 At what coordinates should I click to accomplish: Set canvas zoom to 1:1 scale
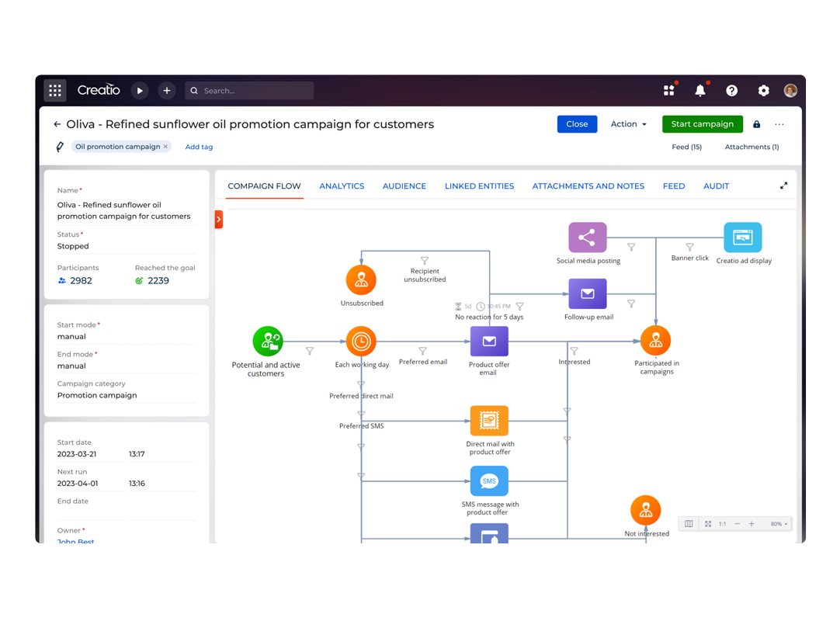tap(721, 524)
